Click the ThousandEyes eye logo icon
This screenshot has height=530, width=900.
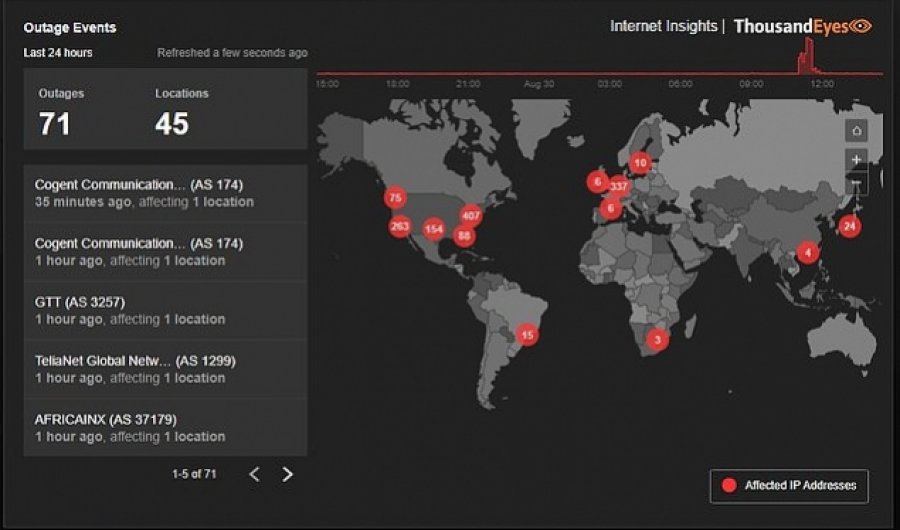click(860, 26)
